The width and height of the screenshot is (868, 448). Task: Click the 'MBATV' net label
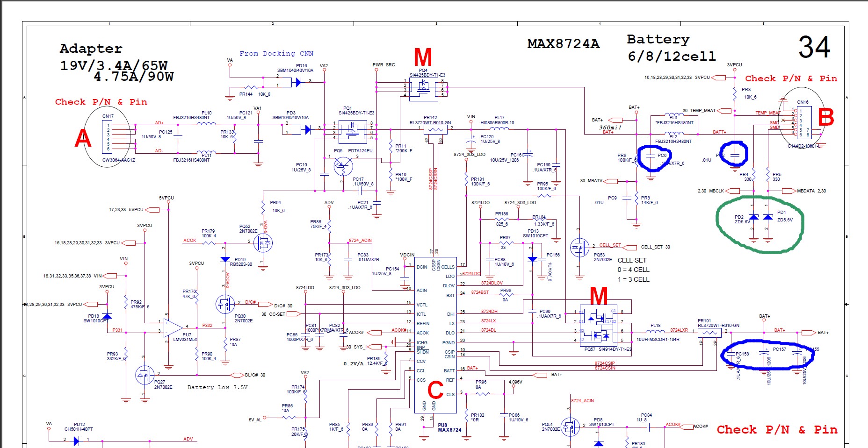pos(595,181)
